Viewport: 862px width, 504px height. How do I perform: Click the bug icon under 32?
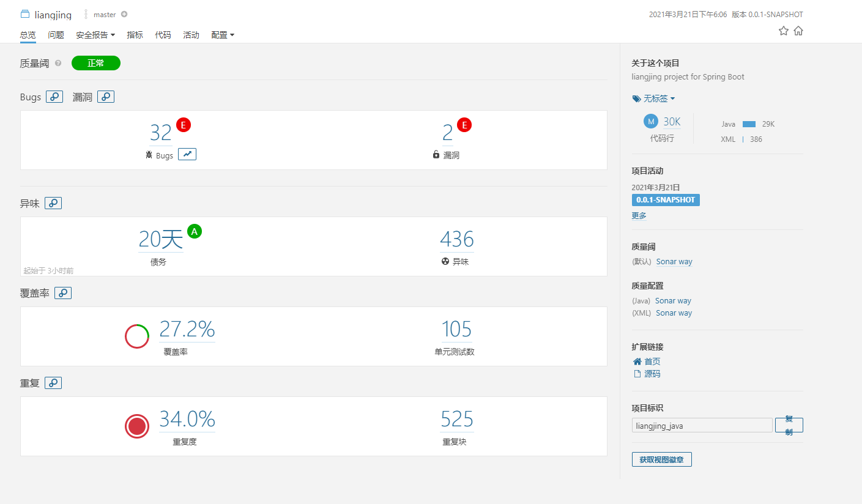coord(149,155)
